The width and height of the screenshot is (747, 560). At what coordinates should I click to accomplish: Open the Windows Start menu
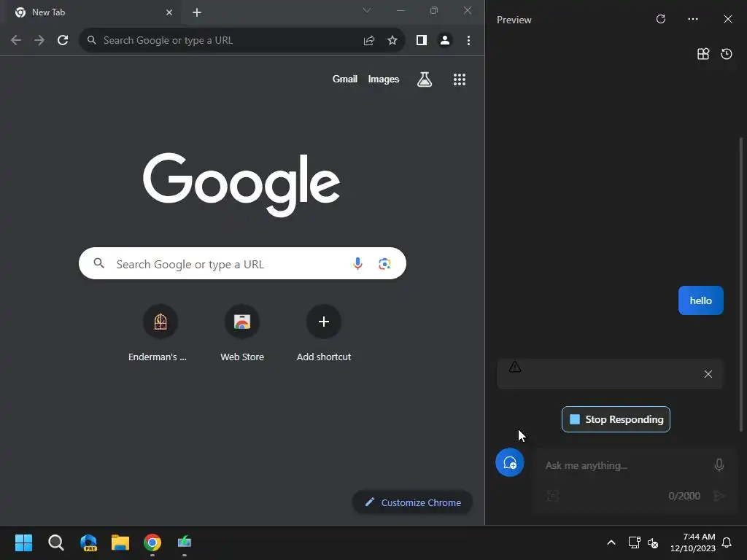point(24,542)
